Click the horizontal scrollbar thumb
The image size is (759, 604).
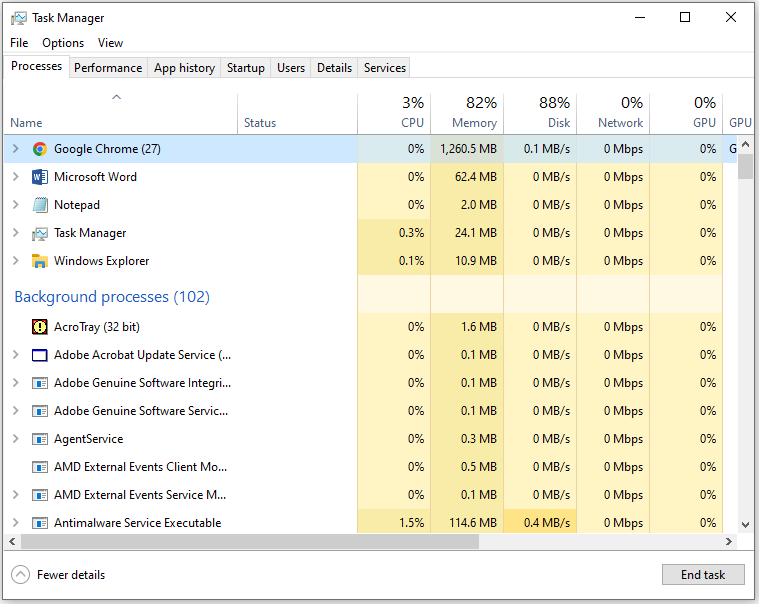coord(250,542)
